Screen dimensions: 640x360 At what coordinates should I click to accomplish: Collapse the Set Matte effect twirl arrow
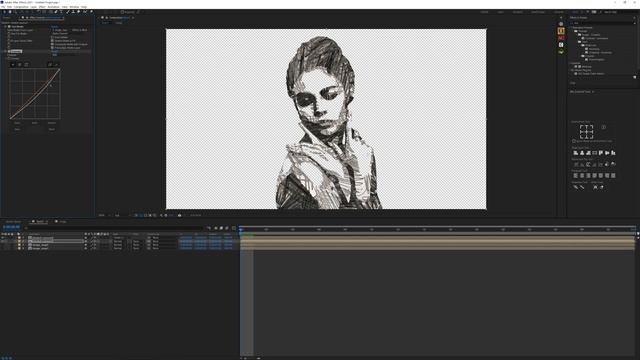pyautogui.click(x=5, y=27)
